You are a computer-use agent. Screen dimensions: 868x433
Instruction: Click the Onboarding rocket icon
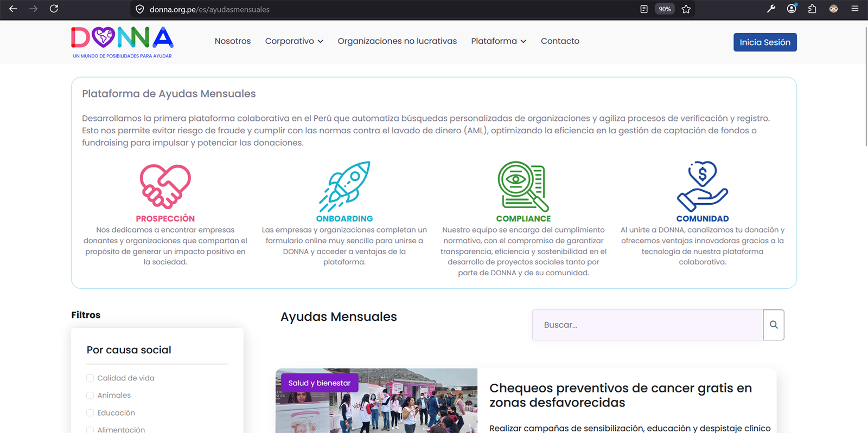pos(344,186)
